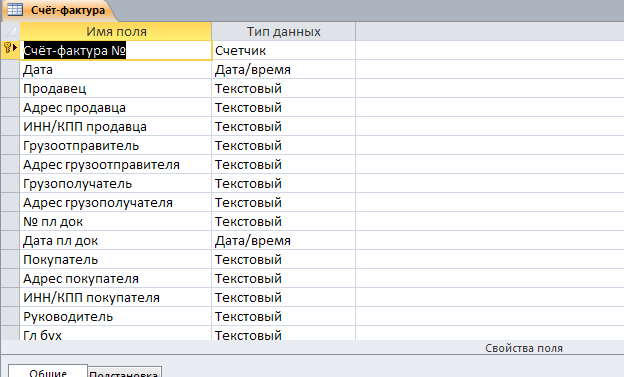Click the select-all corner box of grid
624x377 pixels.
point(10,31)
